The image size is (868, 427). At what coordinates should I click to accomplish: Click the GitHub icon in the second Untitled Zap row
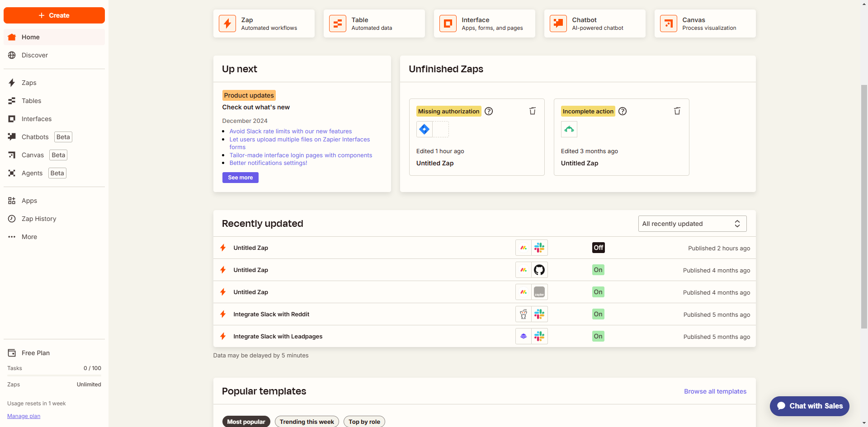539,270
